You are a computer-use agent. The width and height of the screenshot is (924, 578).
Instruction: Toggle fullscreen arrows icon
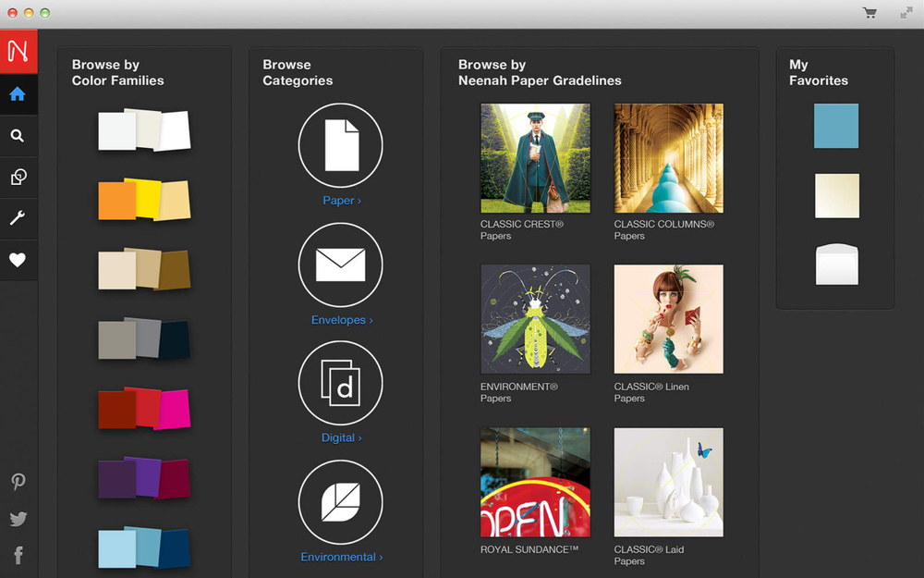coord(906,13)
